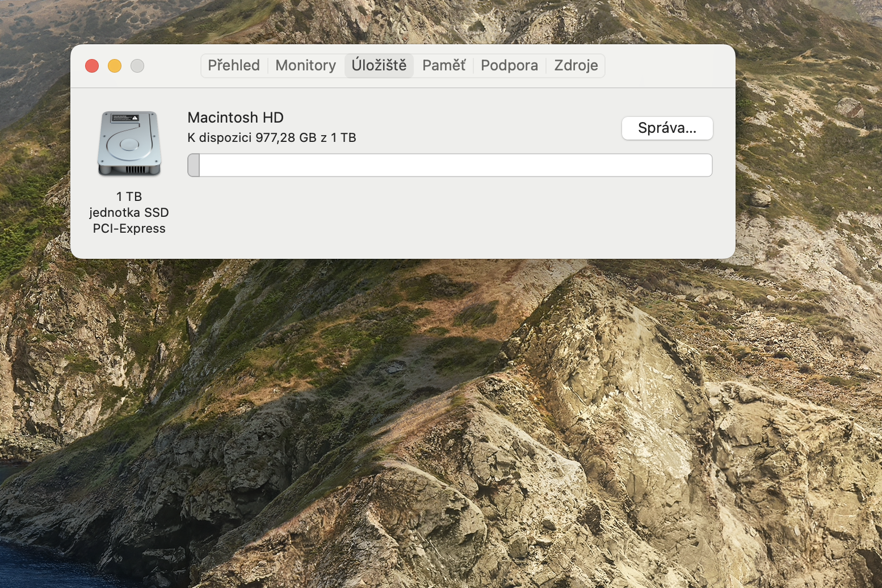This screenshot has height=588, width=882.
Task: Click the "PCI-Express" label
Action: coord(129,228)
